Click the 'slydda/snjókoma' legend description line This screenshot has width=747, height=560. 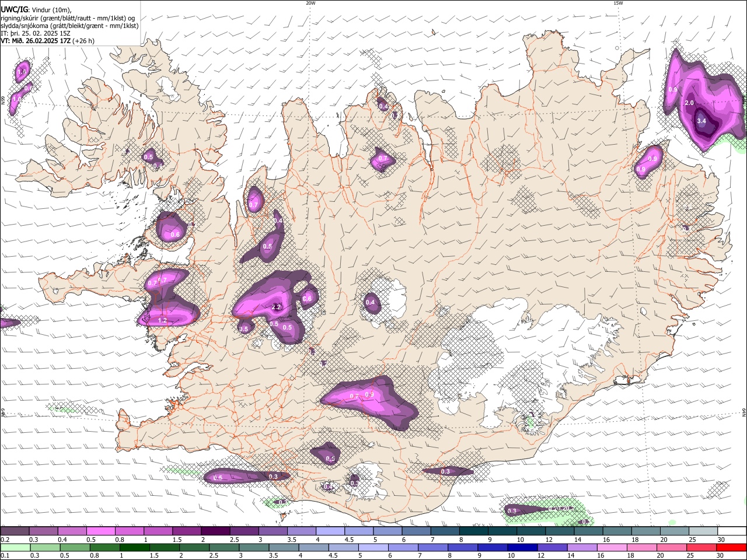(x=69, y=26)
